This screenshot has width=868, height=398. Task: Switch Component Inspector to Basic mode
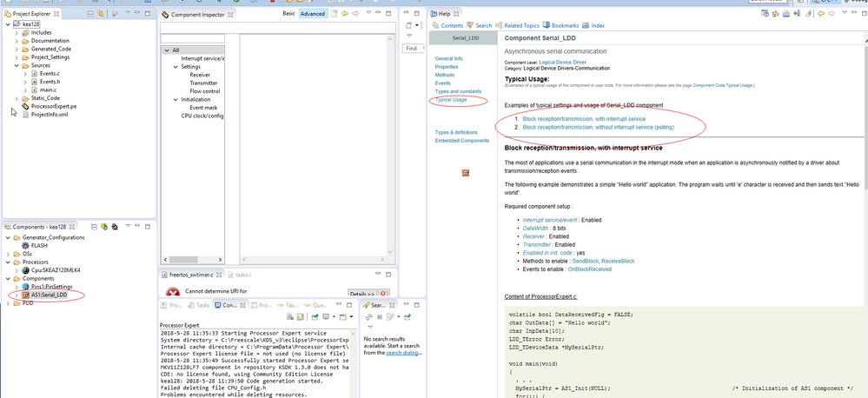(x=289, y=13)
